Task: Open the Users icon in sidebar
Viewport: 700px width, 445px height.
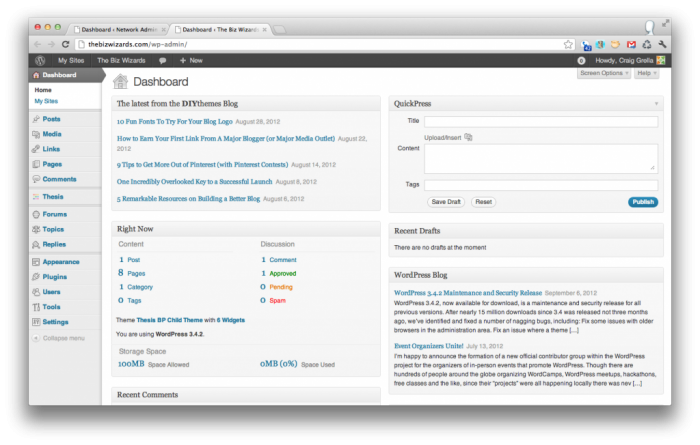Action: click(36, 292)
